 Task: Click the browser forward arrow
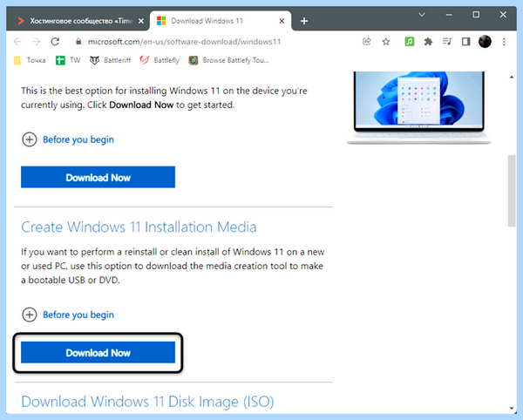36,42
